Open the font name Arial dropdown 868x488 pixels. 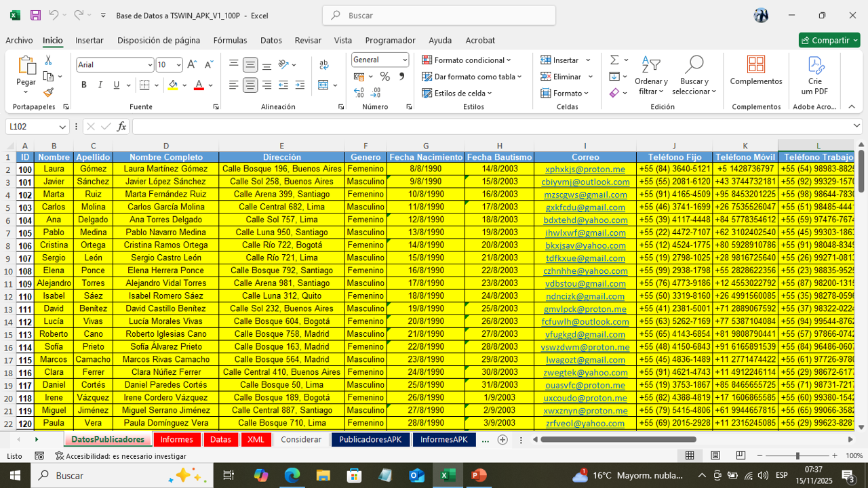click(x=150, y=65)
